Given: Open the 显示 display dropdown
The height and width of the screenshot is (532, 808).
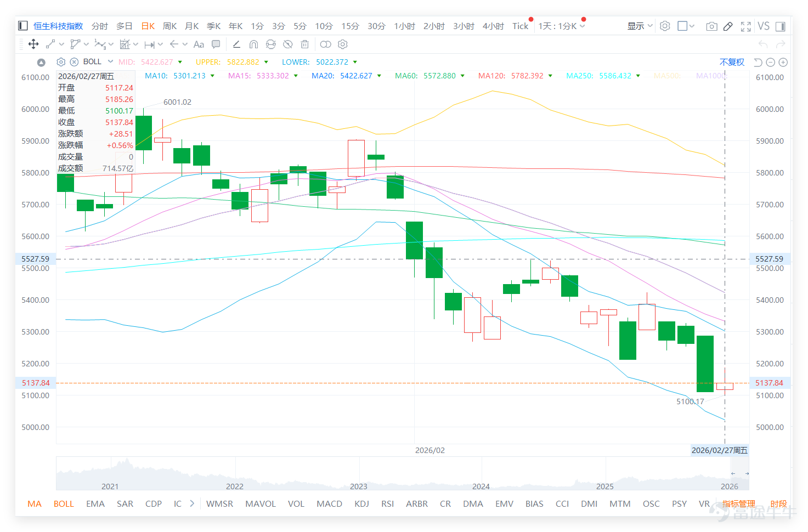Looking at the screenshot, I should 640,26.
